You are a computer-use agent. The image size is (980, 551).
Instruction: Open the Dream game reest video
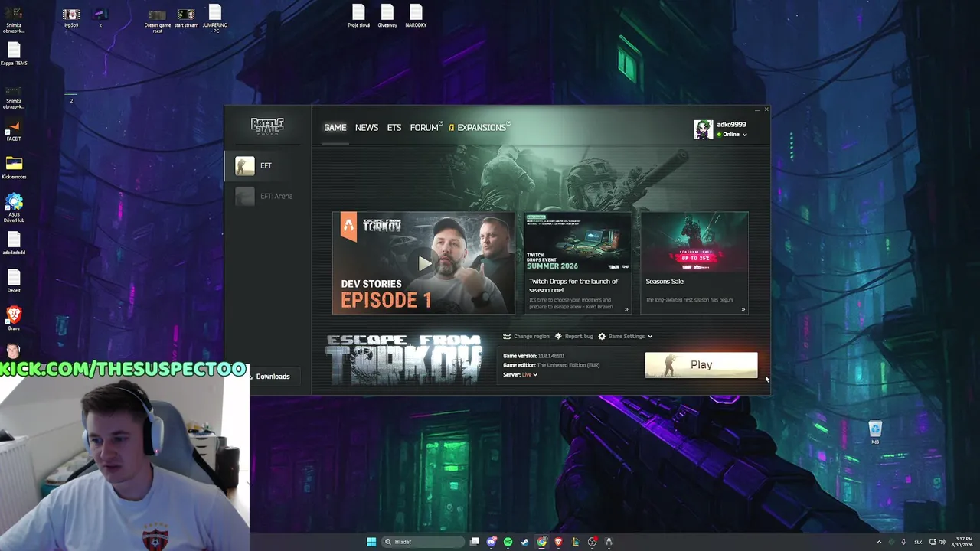click(x=157, y=21)
